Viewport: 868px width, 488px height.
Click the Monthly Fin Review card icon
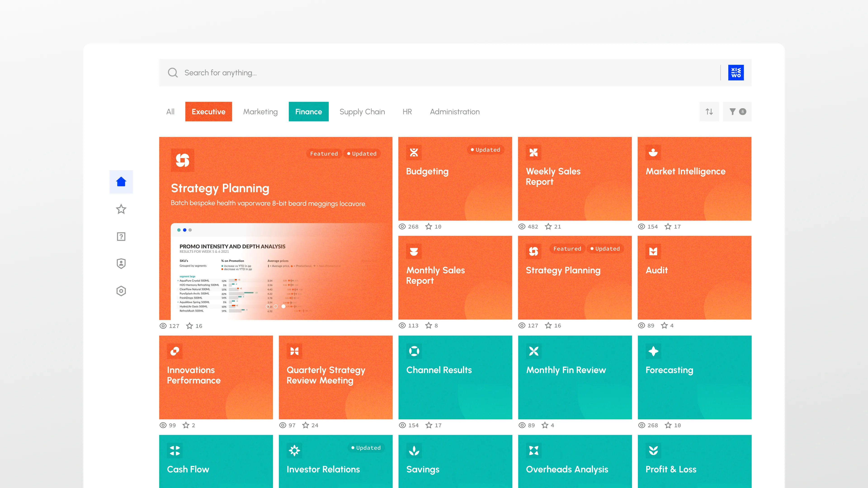(x=533, y=351)
